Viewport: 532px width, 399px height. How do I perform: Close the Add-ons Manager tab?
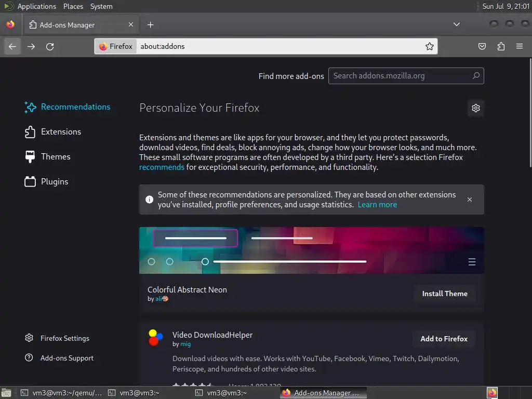[x=131, y=24]
